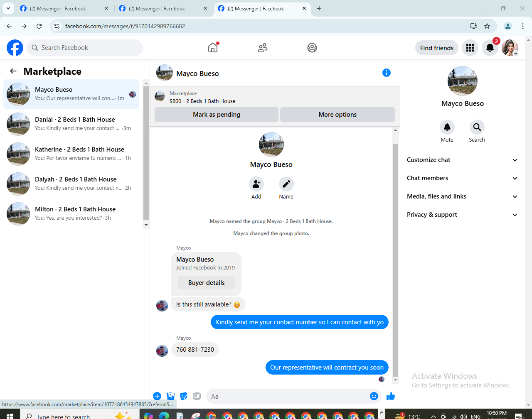Open more actions plus icon in composer
The height and width of the screenshot is (419, 532).
click(157, 396)
